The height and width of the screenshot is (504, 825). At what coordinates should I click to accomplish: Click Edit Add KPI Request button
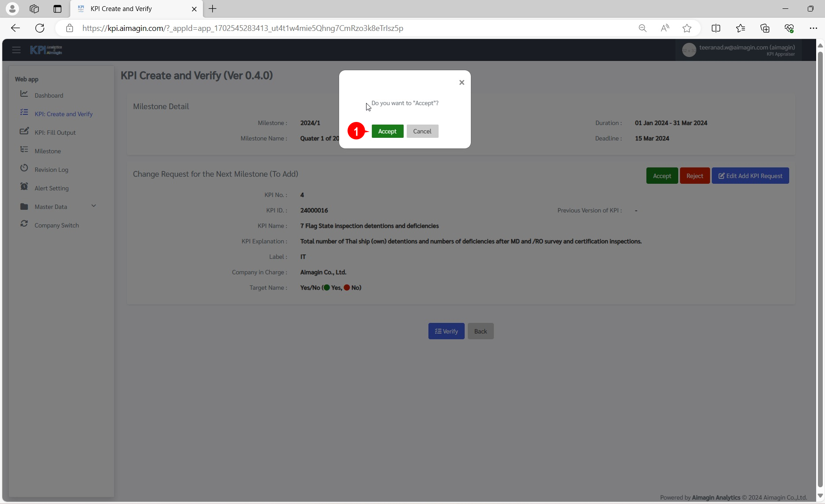[750, 176]
